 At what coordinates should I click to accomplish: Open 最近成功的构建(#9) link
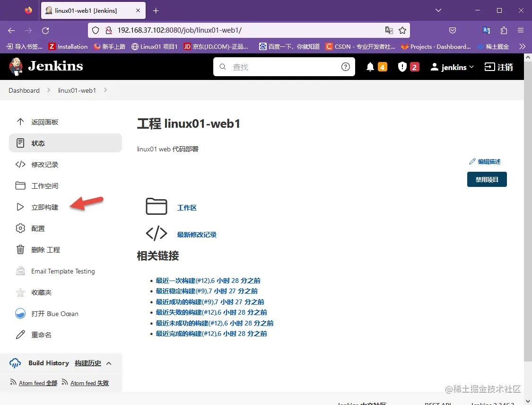click(210, 302)
